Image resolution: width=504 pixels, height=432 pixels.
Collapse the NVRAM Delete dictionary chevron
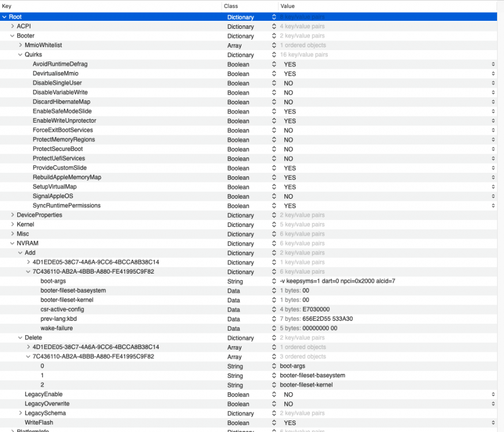click(x=20, y=338)
